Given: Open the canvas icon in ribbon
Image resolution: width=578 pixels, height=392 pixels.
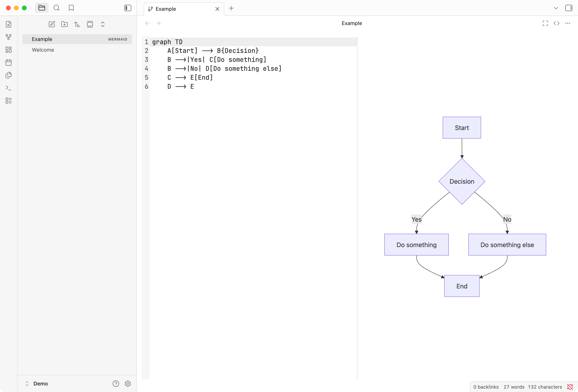Looking at the screenshot, I should [8, 50].
